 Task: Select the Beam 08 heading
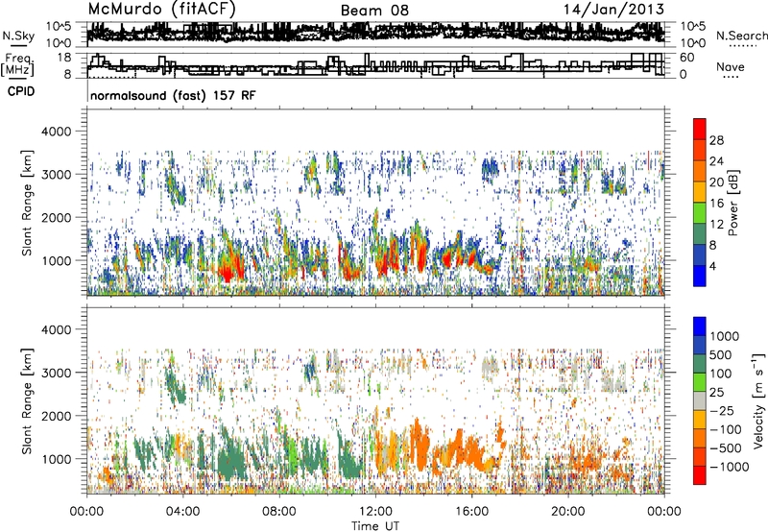coord(374,11)
